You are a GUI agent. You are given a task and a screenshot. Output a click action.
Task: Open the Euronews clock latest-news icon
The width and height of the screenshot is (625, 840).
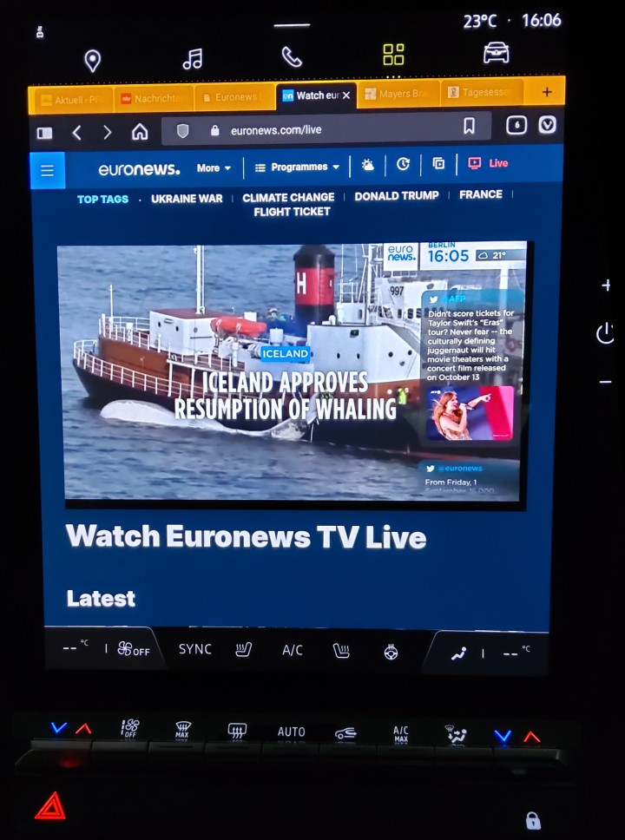click(403, 164)
